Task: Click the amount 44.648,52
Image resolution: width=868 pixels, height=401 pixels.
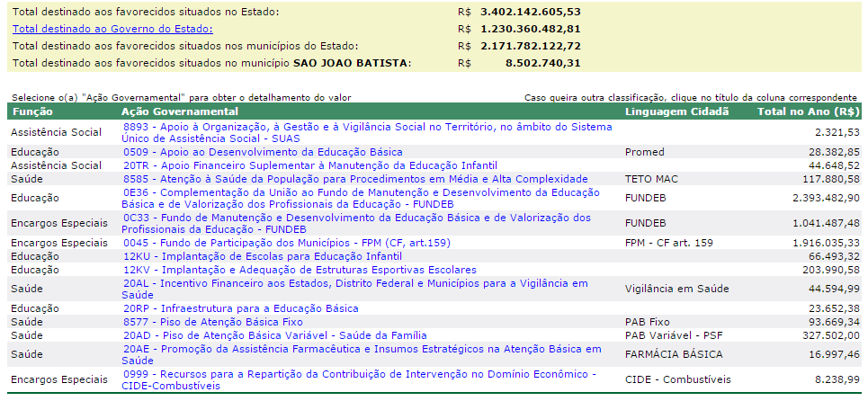Action: click(835, 165)
